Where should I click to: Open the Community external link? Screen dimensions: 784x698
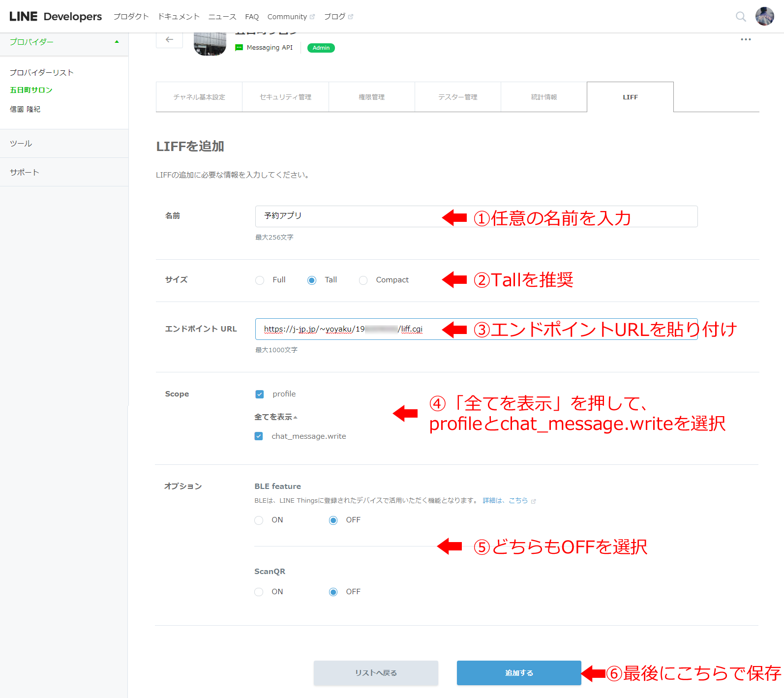(x=291, y=17)
